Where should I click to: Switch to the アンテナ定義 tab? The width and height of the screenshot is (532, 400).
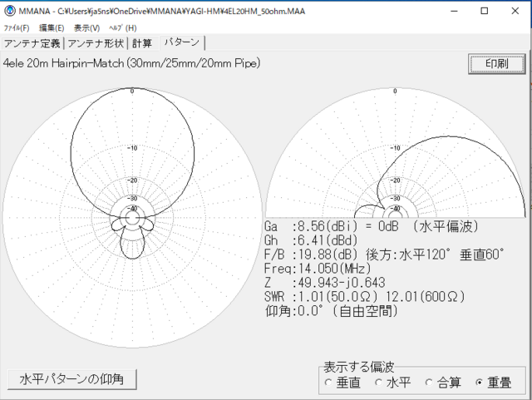point(32,43)
